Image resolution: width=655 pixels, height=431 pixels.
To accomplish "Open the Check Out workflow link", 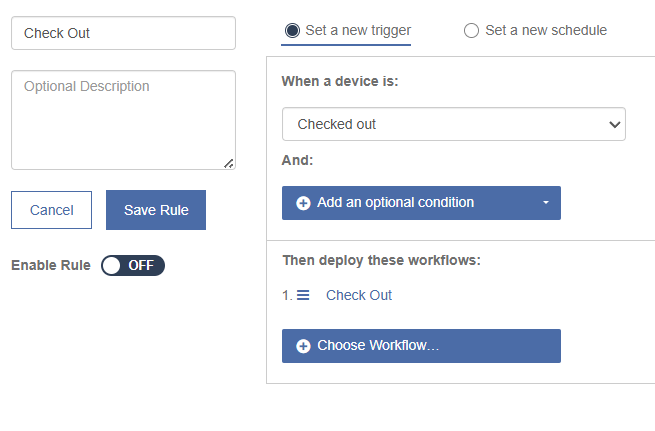I will coord(359,295).
